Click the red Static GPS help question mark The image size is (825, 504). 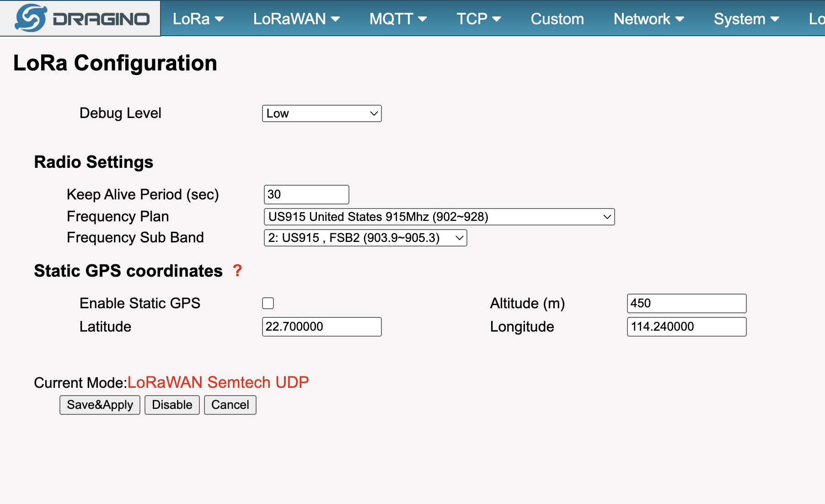237,271
